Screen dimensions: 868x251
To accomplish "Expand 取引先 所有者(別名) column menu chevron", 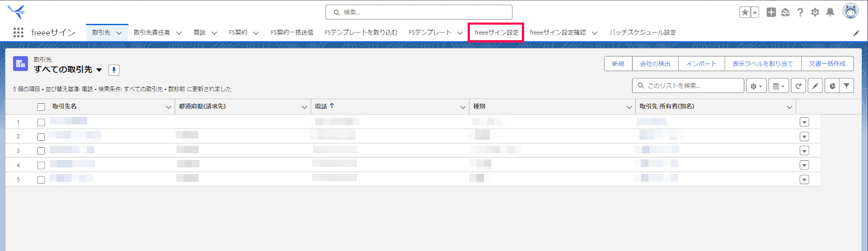I will click(x=789, y=107).
